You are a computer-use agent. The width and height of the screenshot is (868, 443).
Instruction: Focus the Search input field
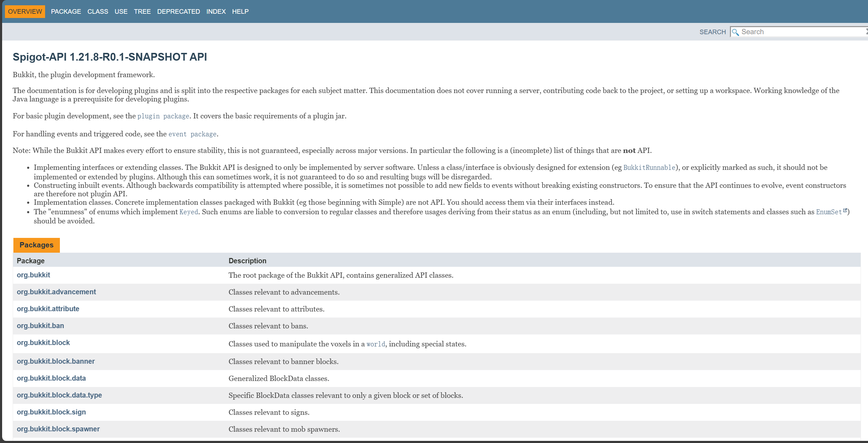(x=799, y=32)
